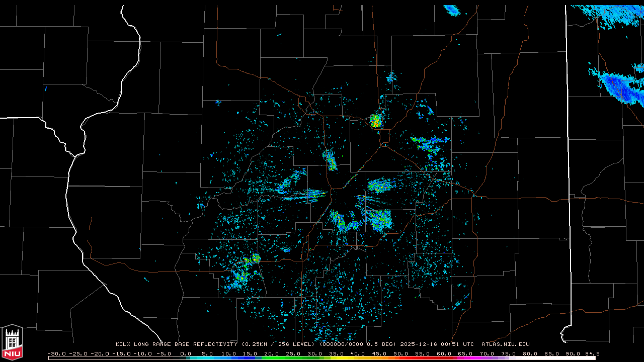Click the ATLAS.NIU.EDU text
Viewport: 644px width, 362px height.
[x=505, y=344]
